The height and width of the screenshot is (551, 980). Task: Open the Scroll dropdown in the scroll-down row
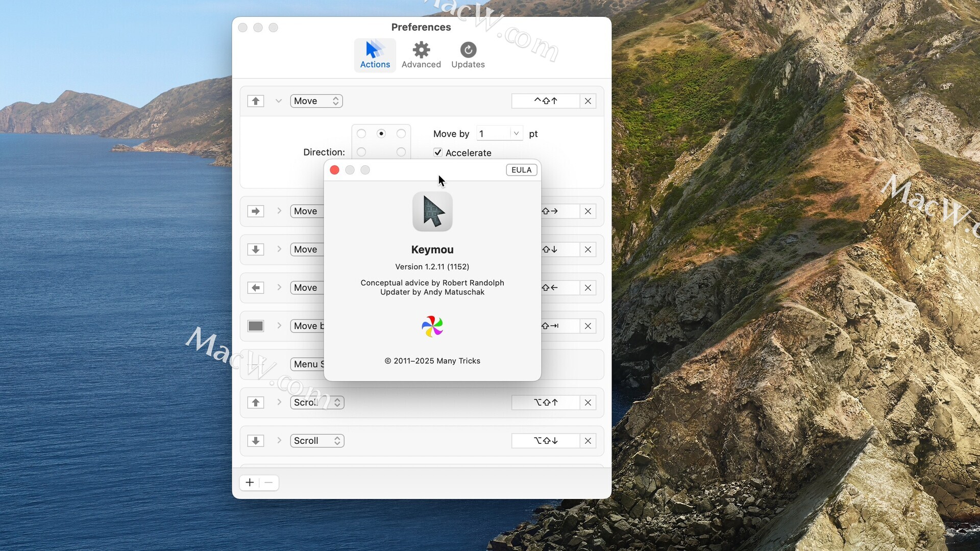pyautogui.click(x=317, y=441)
